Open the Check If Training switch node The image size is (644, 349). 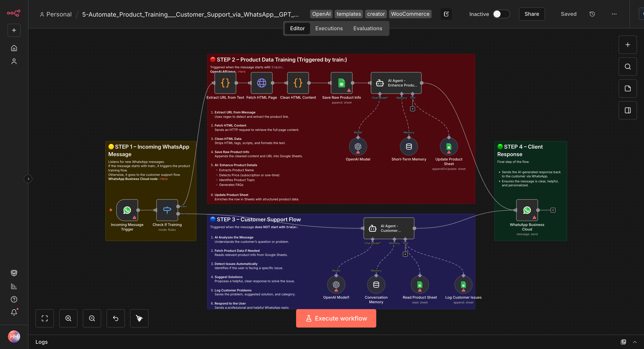click(x=167, y=210)
